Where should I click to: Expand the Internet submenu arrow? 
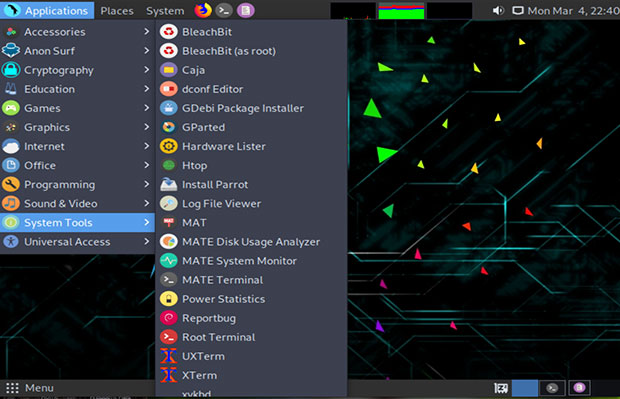(x=146, y=146)
